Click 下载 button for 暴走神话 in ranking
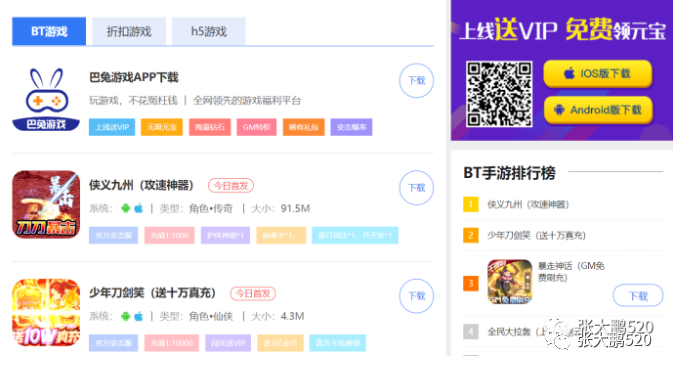The image size is (673, 369). click(x=638, y=296)
